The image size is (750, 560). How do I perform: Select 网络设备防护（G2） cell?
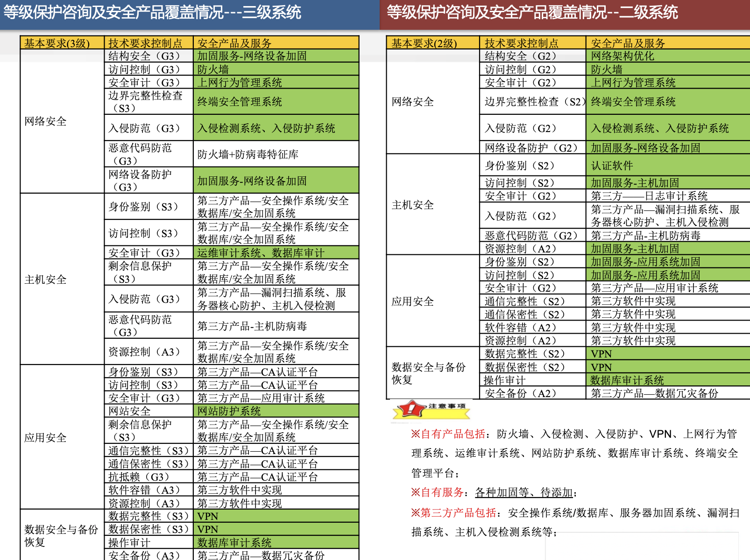point(532,148)
